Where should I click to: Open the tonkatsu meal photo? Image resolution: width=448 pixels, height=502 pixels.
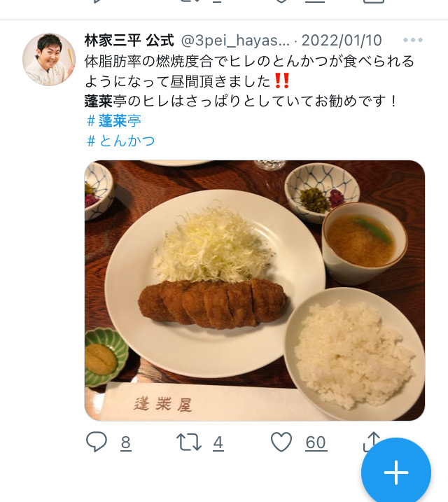point(255,291)
